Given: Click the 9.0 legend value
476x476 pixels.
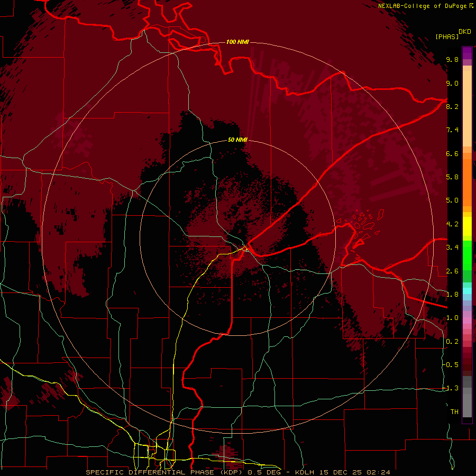Looking at the screenshot, I should (x=452, y=84).
